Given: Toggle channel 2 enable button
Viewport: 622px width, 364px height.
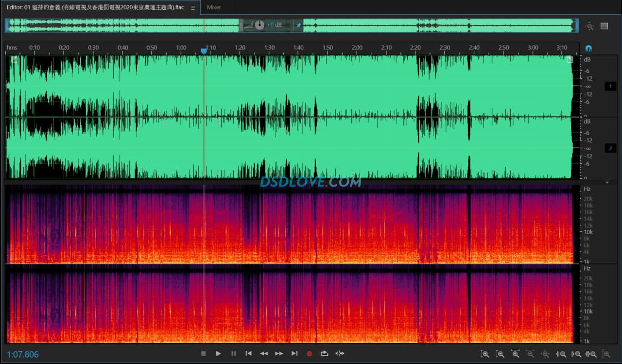Looking at the screenshot, I should pyautogui.click(x=610, y=148).
